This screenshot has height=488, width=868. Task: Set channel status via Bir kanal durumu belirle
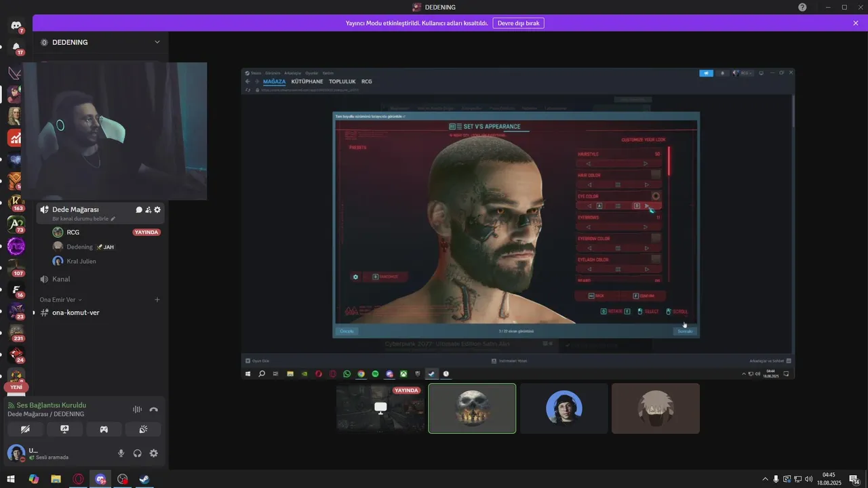84,219
